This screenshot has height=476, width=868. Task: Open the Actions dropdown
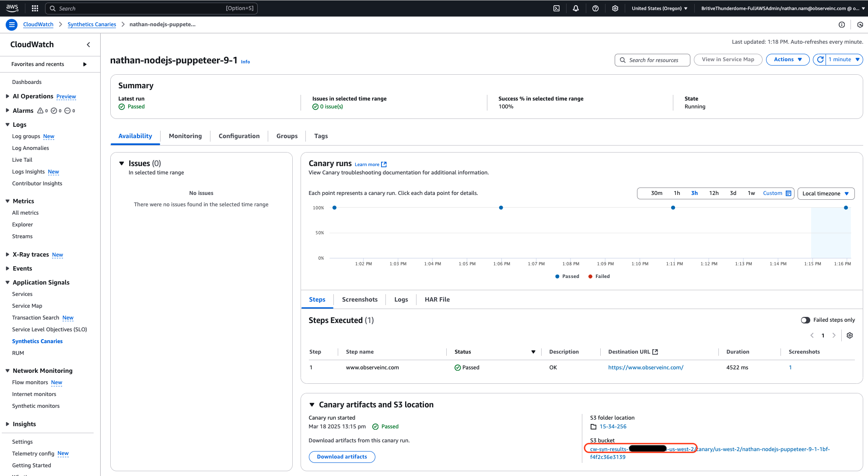click(x=787, y=59)
